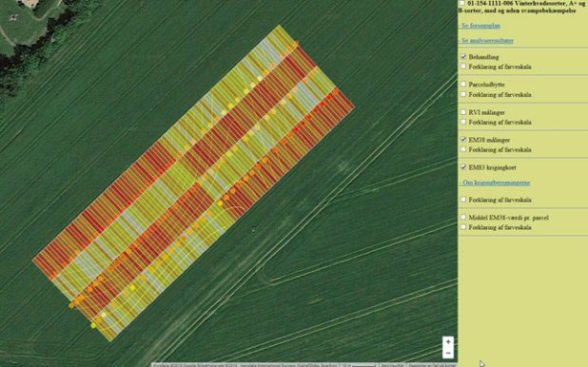Show color scale explanation for Behandling
The width and height of the screenshot is (588, 367).
[x=463, y=67]
